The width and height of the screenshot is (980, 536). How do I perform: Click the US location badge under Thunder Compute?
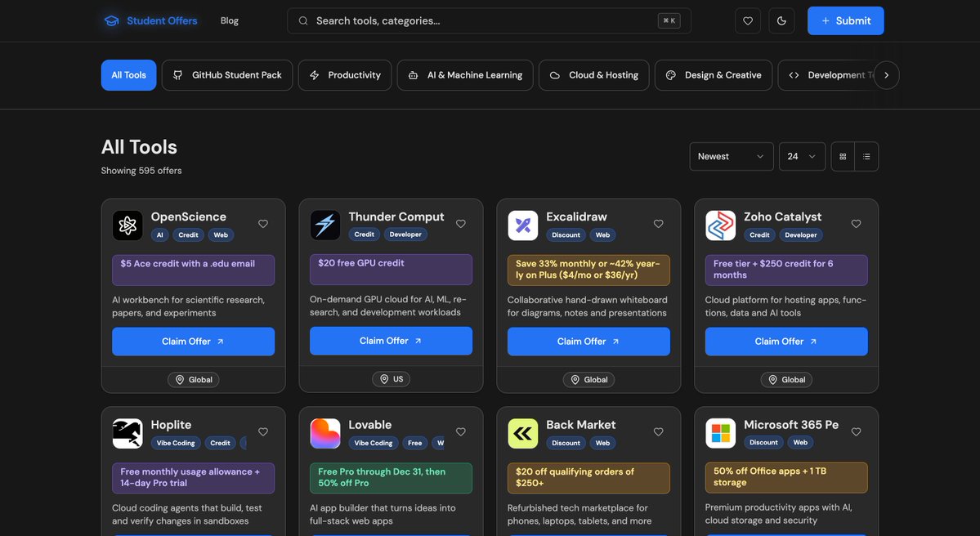click(x=392, y=379)
